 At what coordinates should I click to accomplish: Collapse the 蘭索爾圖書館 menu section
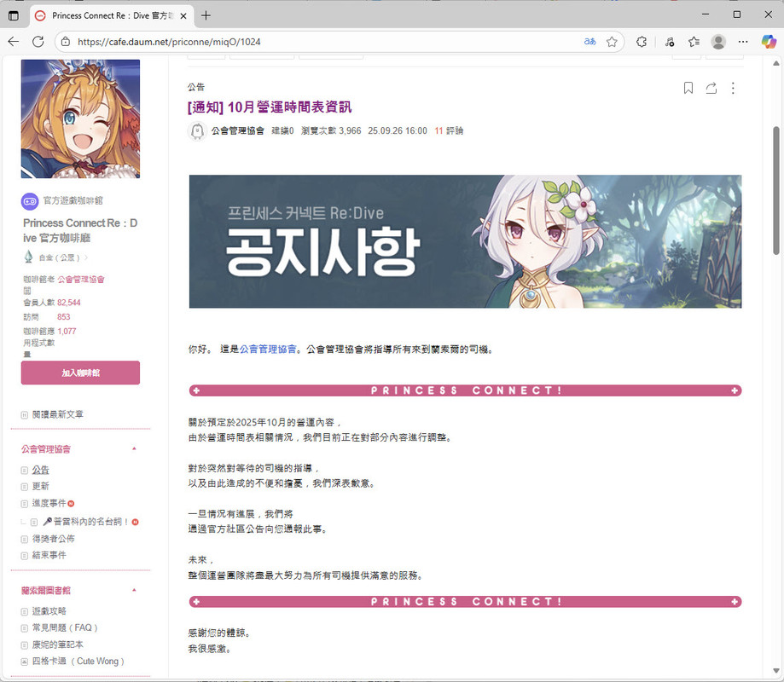134,590
